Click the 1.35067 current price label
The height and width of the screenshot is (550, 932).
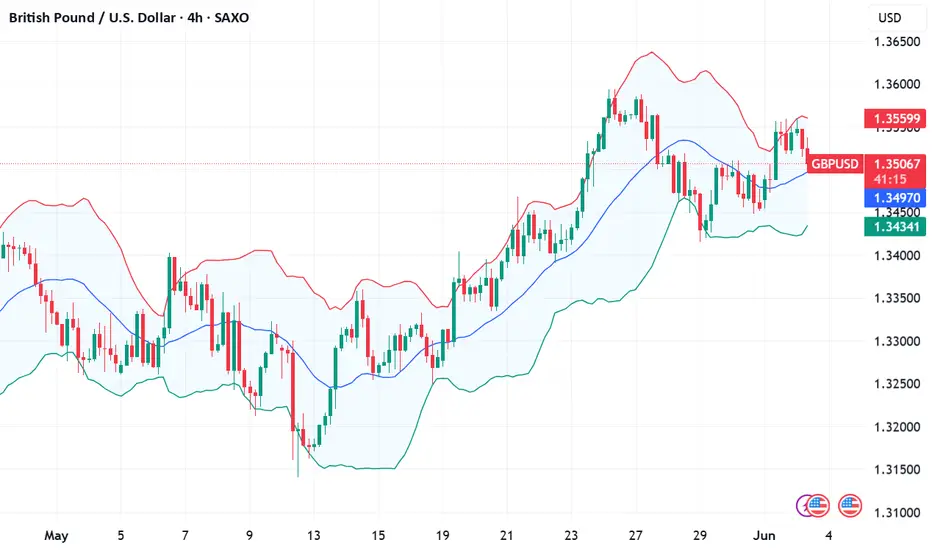pos(896,164)
